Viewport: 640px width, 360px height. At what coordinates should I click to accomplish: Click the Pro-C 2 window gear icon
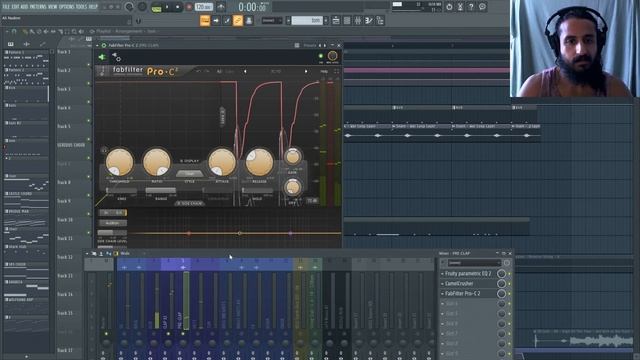pos(104,45)
